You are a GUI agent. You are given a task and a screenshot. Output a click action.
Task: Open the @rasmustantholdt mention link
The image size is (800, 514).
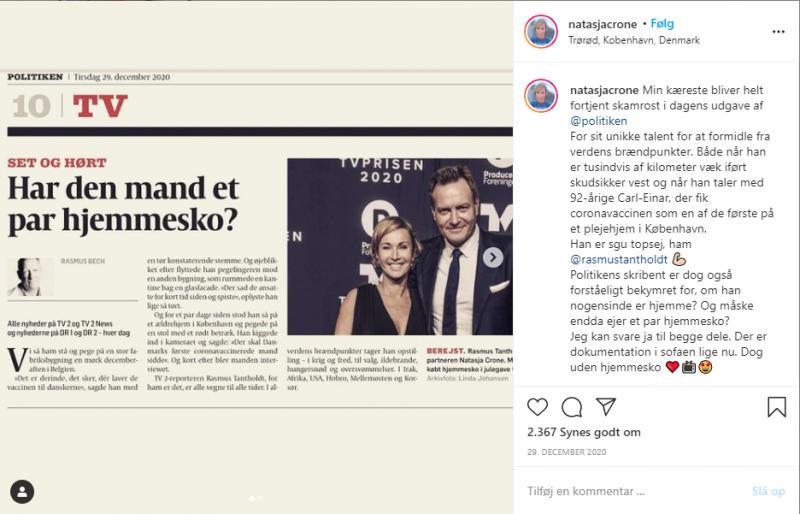click(x=619, y=259)
